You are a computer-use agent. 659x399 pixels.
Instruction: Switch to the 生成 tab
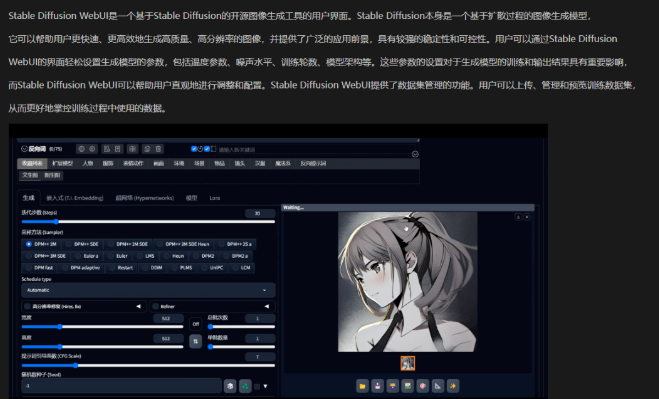tap(29, 198)
